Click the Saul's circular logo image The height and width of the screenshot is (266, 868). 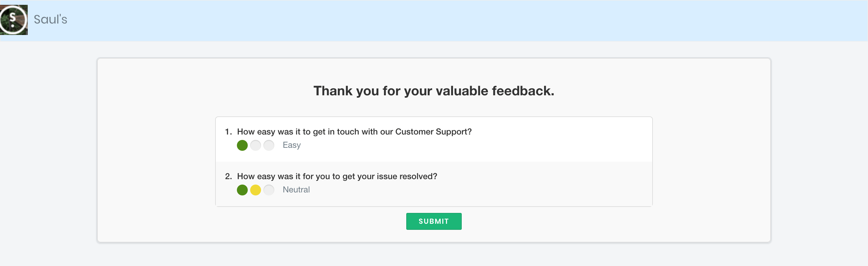(x=14, y=20)
